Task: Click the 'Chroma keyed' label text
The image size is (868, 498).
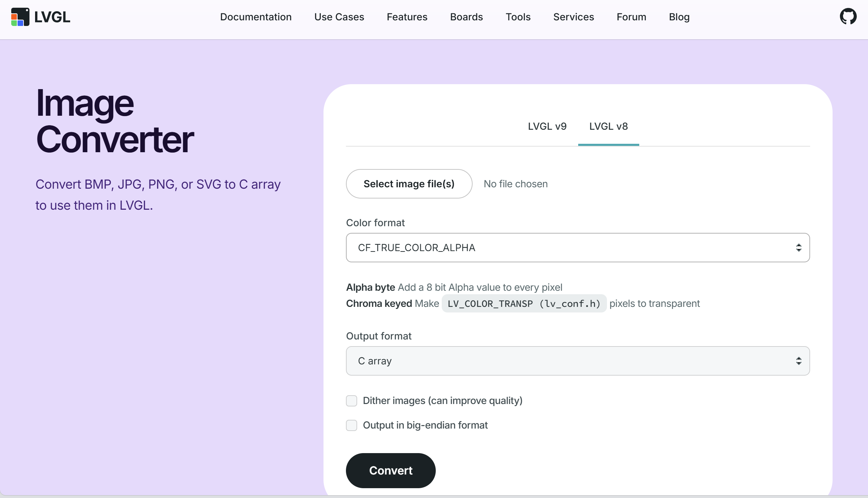Action: (x=379, y=303)
